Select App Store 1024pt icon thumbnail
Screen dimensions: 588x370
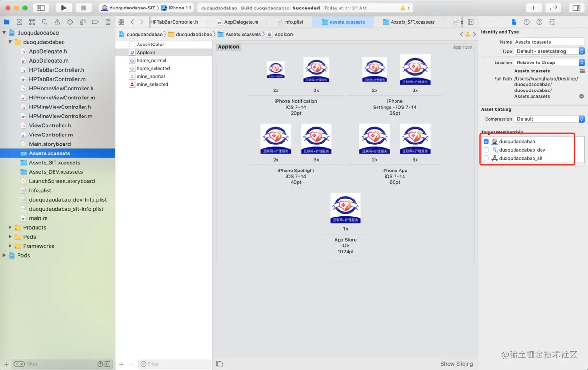(345, 208)
